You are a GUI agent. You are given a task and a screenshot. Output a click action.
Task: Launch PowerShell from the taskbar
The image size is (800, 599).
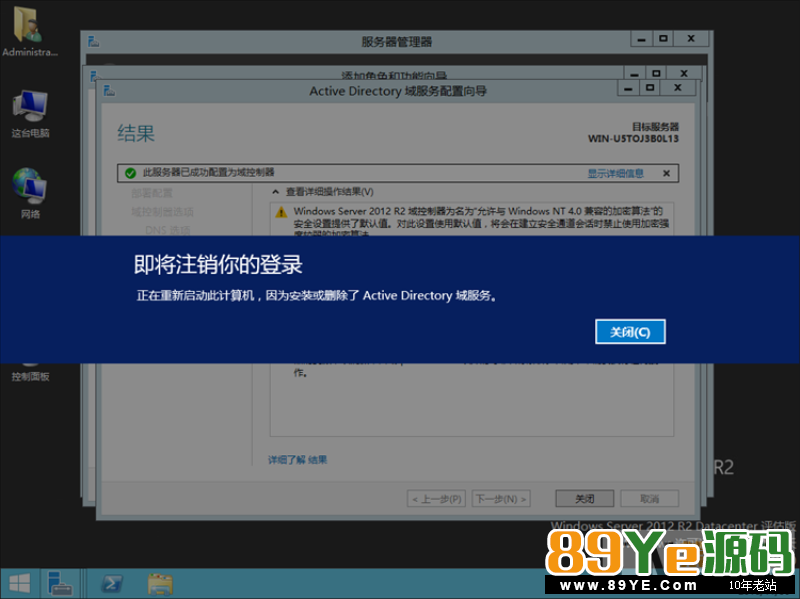coord(112,583)
